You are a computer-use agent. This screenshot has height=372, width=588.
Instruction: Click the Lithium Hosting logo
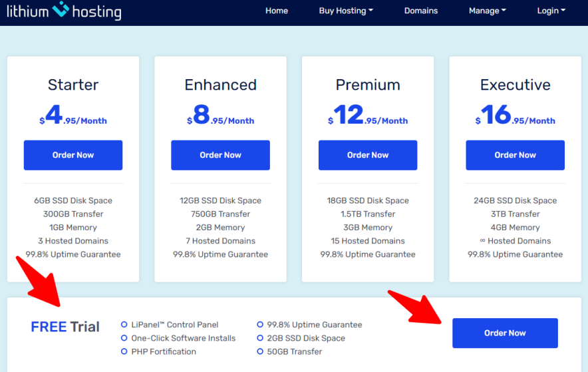(x=64, y=11)
